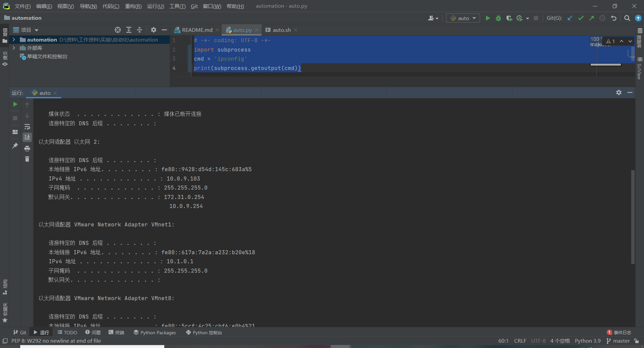
Task: Hide the project tool window
Action: click(x=164, y=30)
